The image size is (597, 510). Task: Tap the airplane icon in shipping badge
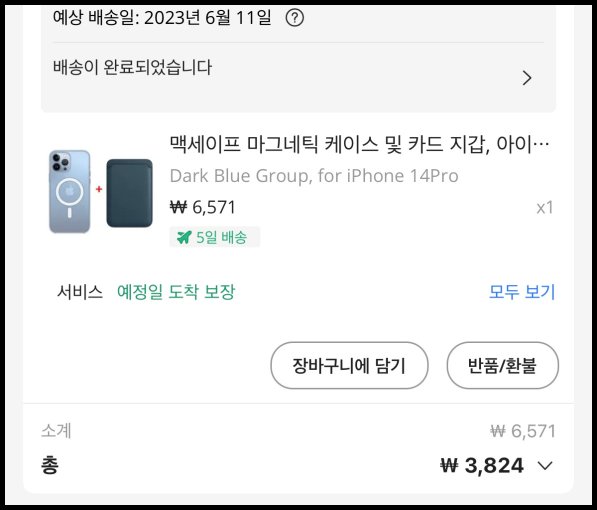point(184,237)
